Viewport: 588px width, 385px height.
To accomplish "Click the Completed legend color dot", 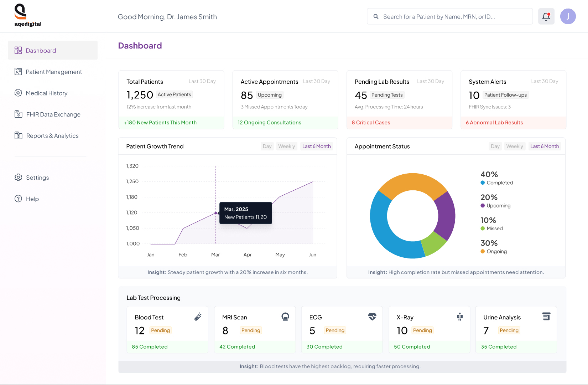I will [x=482, y=183].
